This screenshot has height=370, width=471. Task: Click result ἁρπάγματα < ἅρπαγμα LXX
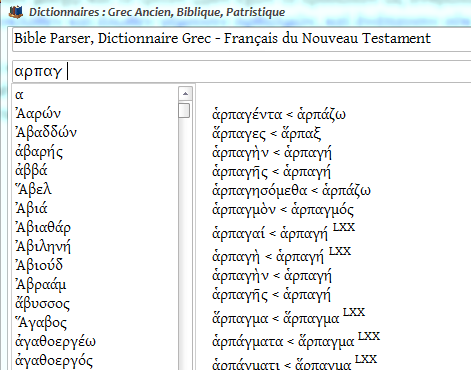(x=296, y=340)
